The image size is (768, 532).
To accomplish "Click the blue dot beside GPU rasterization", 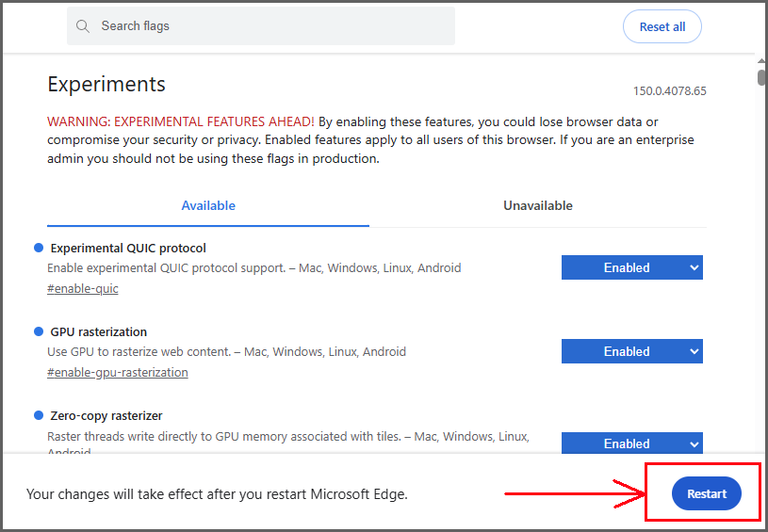I will 39,331.
